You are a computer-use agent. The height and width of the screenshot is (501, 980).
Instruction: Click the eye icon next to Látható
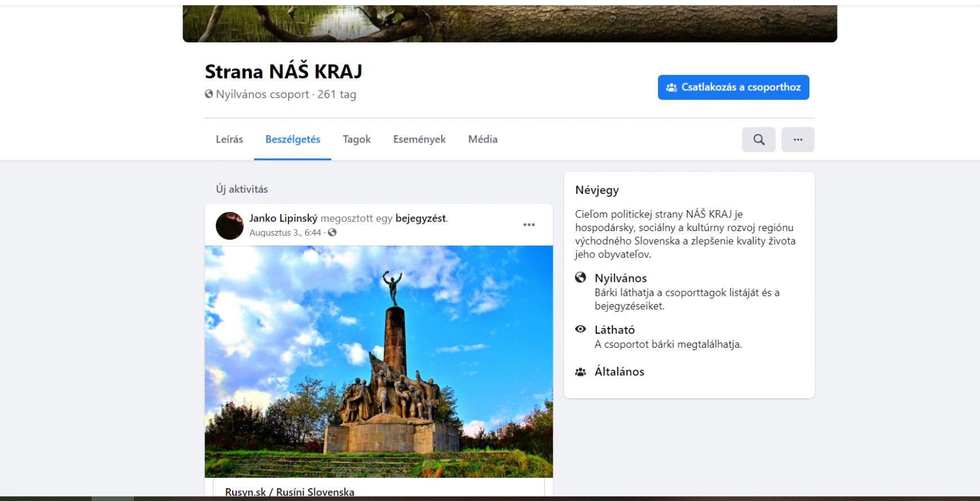pyautogui.click(x=581, y=329)
